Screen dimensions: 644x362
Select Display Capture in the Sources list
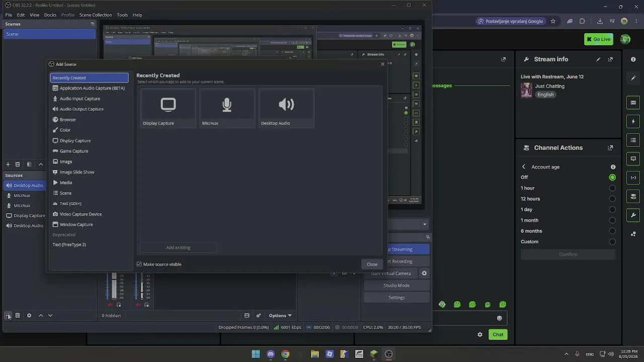pos(25,216)
